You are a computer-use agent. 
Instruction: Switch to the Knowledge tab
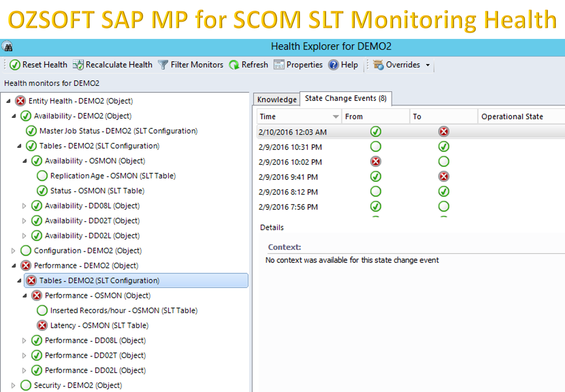tap(276, 99)
